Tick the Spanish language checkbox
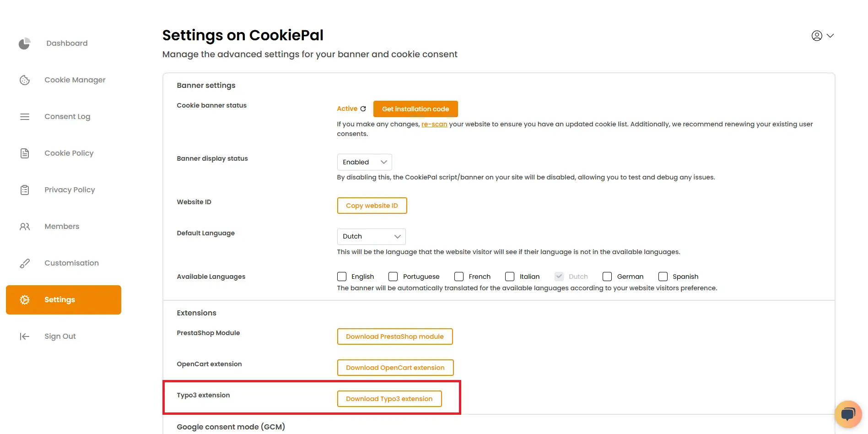 coord(663,277)
